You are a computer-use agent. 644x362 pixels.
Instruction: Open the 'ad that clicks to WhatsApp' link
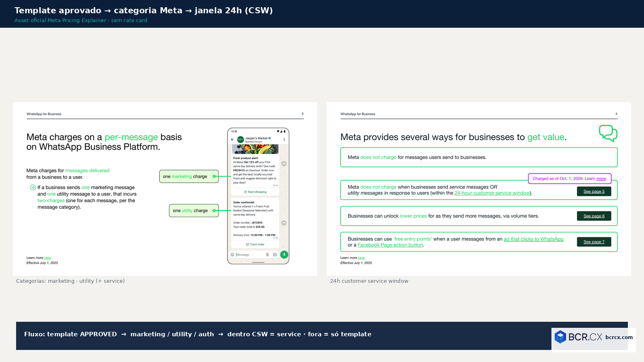coord(534,239)
